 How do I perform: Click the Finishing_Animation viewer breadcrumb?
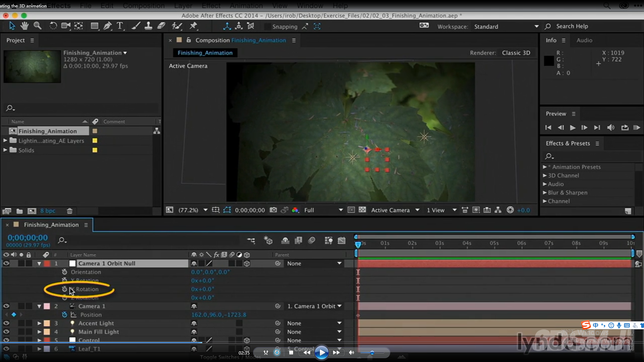tap(205, 53)
